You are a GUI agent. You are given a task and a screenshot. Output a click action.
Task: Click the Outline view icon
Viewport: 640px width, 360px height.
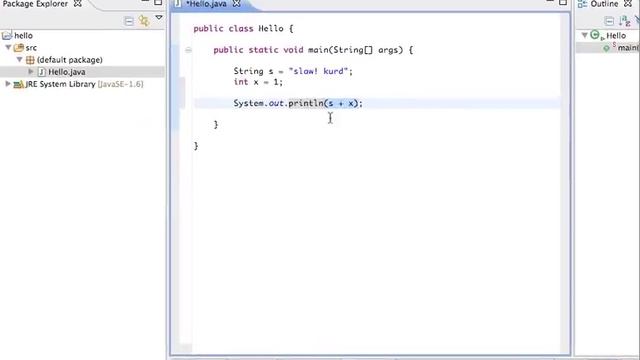pos(582,4)
